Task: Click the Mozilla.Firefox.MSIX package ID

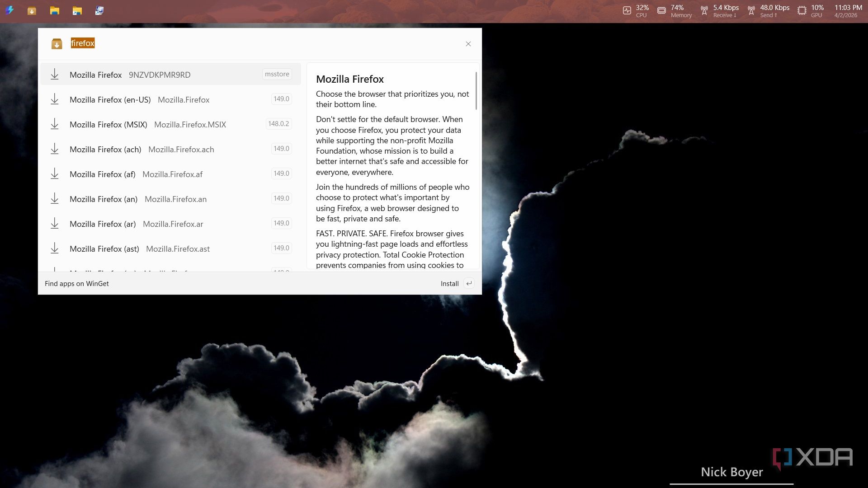Action: [190, 125]
